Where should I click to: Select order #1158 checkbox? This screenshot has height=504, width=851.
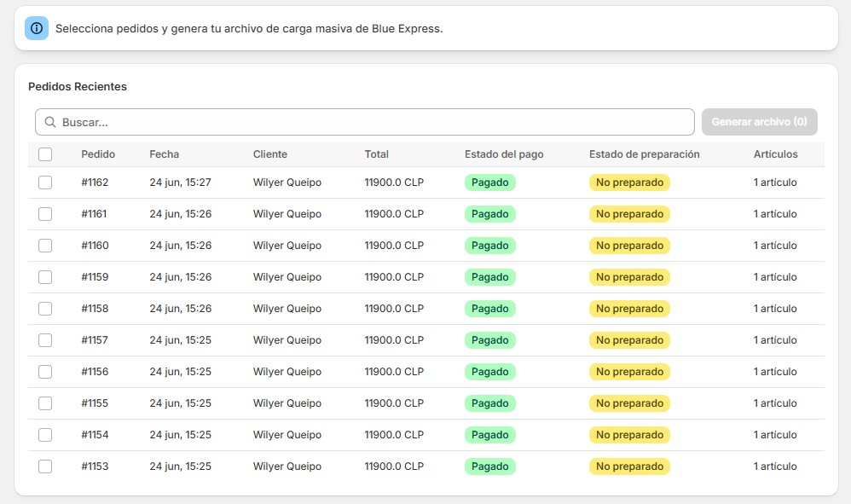(x=45, y=308)
